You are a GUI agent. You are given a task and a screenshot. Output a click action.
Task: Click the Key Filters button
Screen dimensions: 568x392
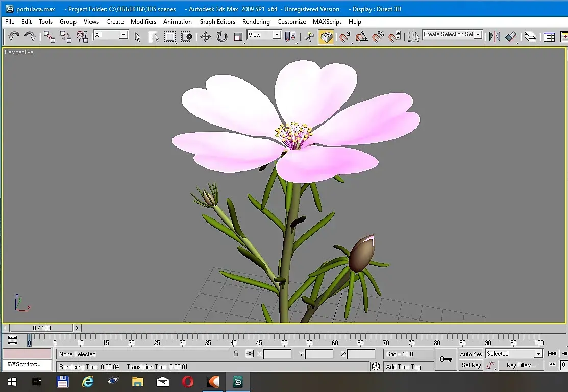point(521,365)
